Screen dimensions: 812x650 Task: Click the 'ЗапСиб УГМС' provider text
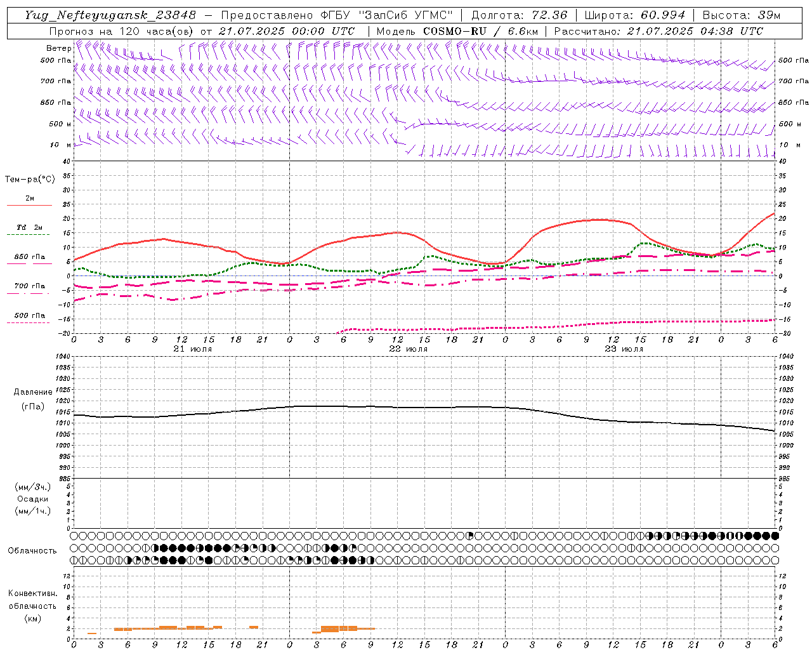point(405,15)
